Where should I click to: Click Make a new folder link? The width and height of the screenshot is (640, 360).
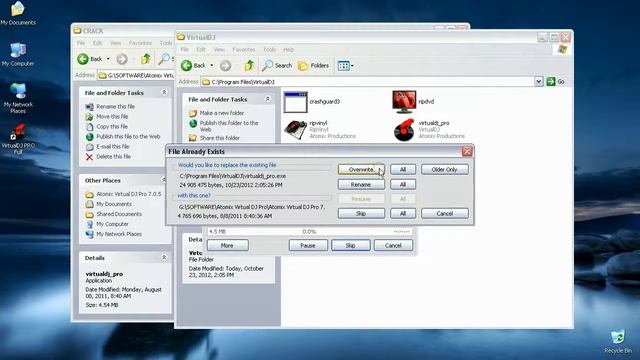tap(222, 113)
